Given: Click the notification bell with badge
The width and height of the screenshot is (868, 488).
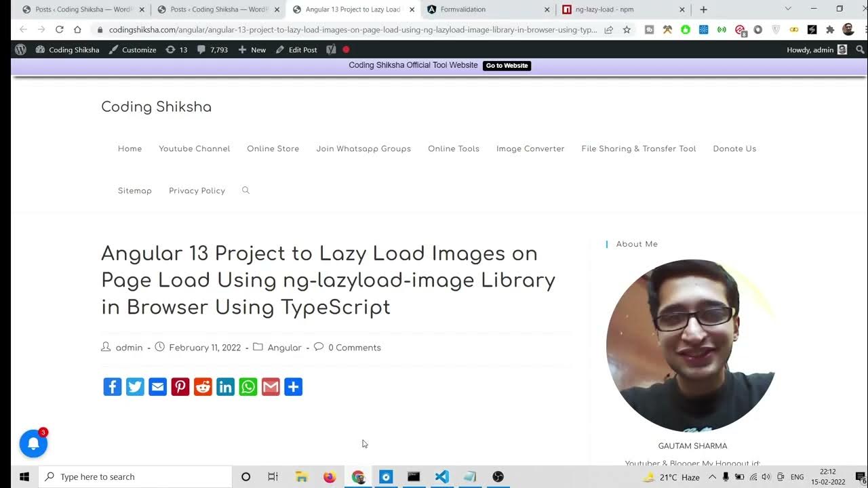Looking at the screenshot, I should (x=33, y=443).
